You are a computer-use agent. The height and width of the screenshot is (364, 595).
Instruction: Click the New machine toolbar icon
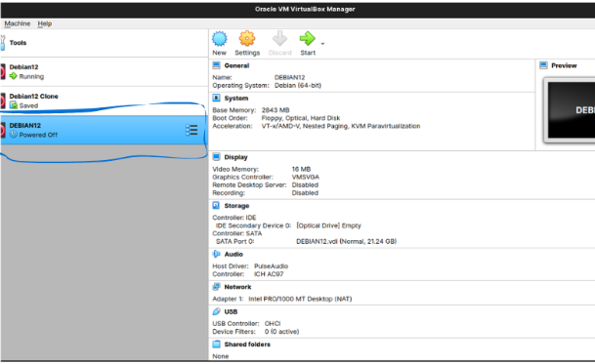pyautogui.click(x=219, y=39)
